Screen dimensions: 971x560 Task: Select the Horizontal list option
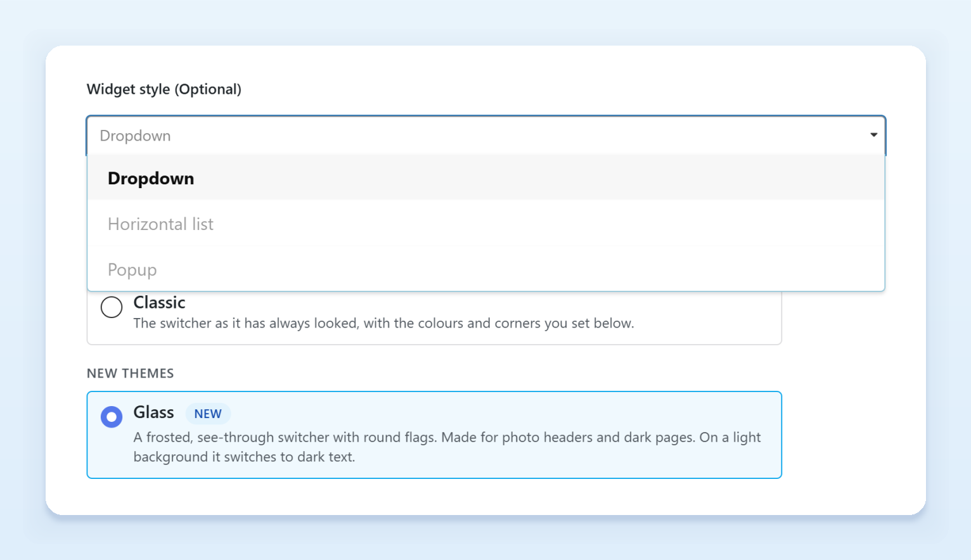coord(486,224)
